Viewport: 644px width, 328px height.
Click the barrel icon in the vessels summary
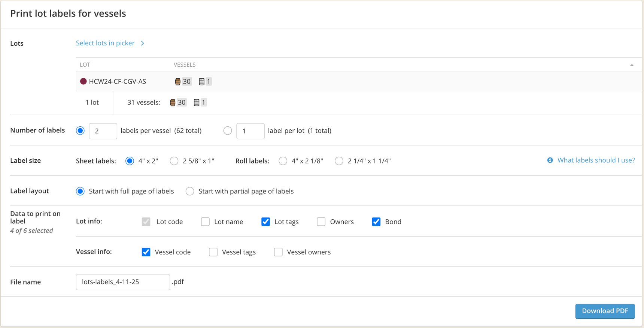click(x=173, y=103)
